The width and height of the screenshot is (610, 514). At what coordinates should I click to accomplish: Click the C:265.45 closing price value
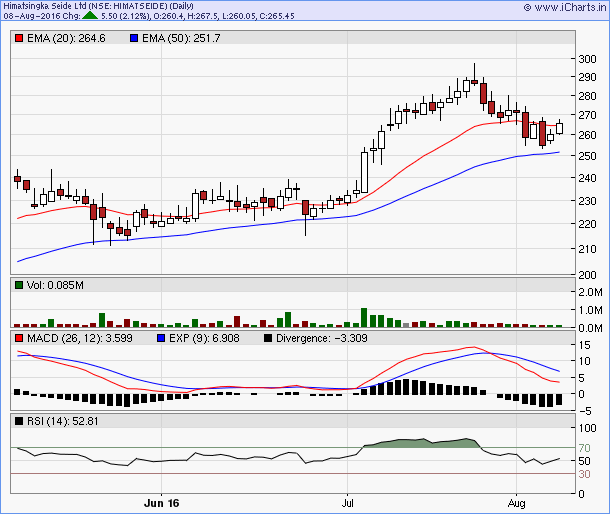coord(277,16)
